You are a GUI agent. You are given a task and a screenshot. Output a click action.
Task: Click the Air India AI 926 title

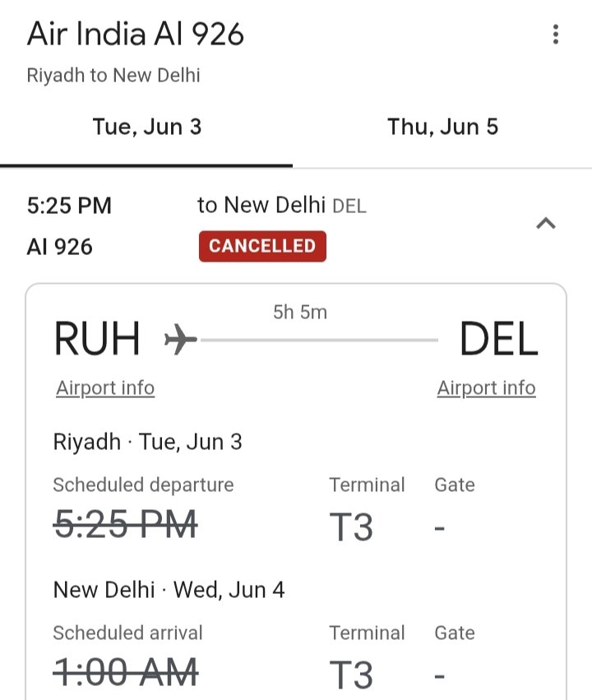[136, 35]
